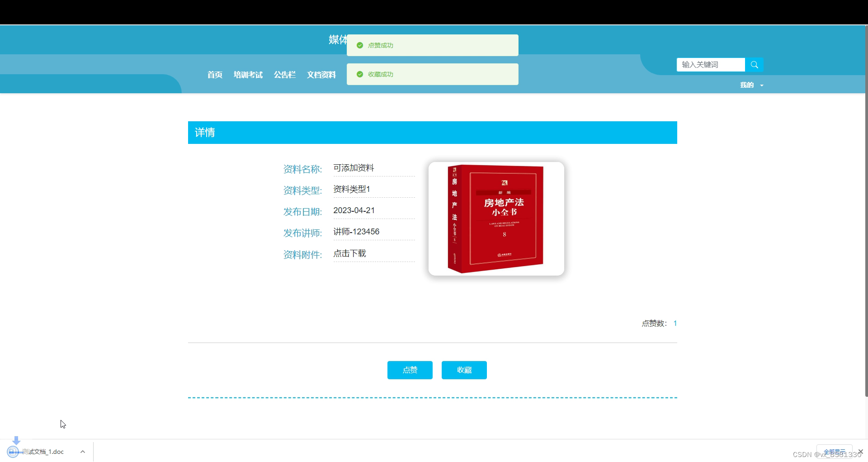Open the 我的 dropdown menu
The height and width of the screenshot is (462, 868).
pyautogui.click(x=751, y=85)
